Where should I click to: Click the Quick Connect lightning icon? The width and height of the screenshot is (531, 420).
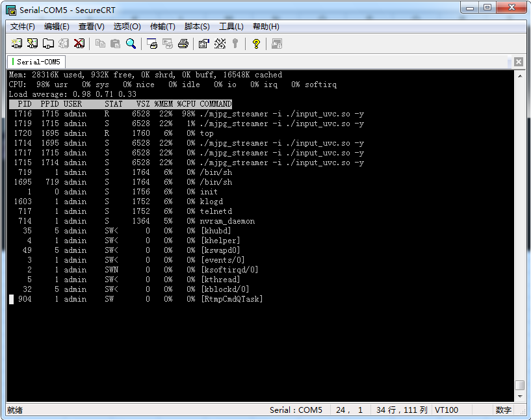point(32,44)
